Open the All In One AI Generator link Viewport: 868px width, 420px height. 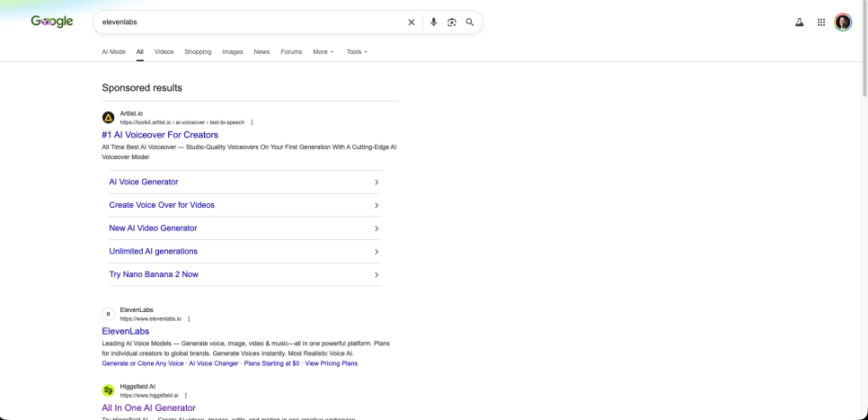point(149,407)
